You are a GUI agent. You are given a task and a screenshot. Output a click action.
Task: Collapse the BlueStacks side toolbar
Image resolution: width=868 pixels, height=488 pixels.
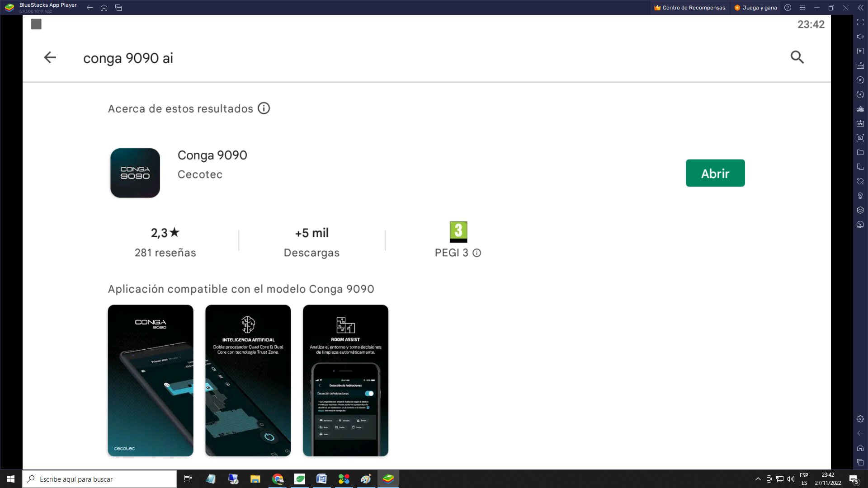[x=860, y=8]
